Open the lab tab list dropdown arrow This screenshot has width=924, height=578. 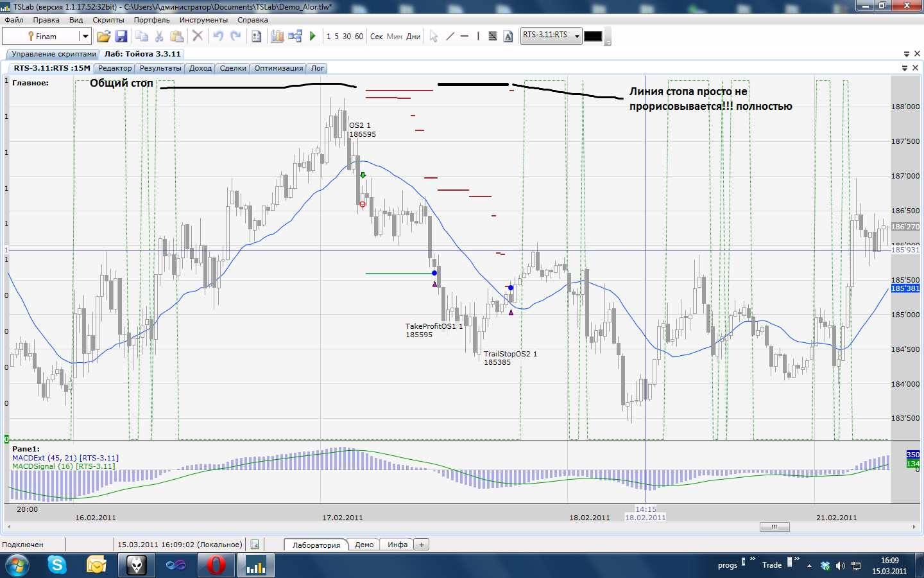[907, 54]
